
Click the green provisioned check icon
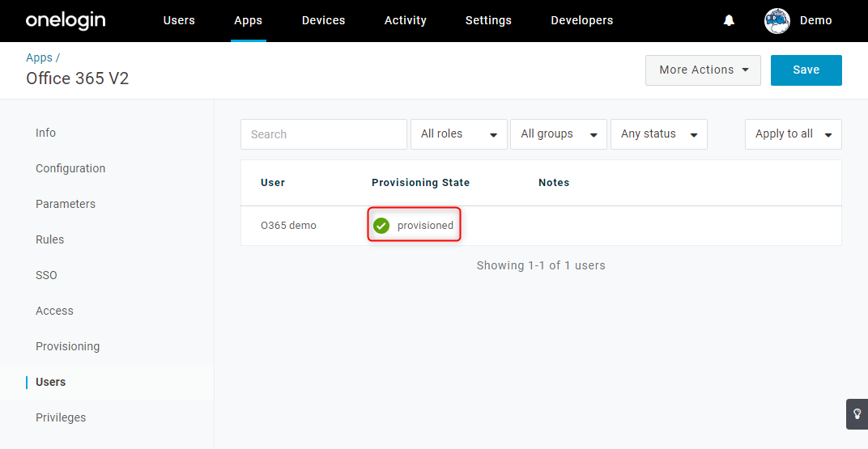pyautogui.click(x=381, y=226)
